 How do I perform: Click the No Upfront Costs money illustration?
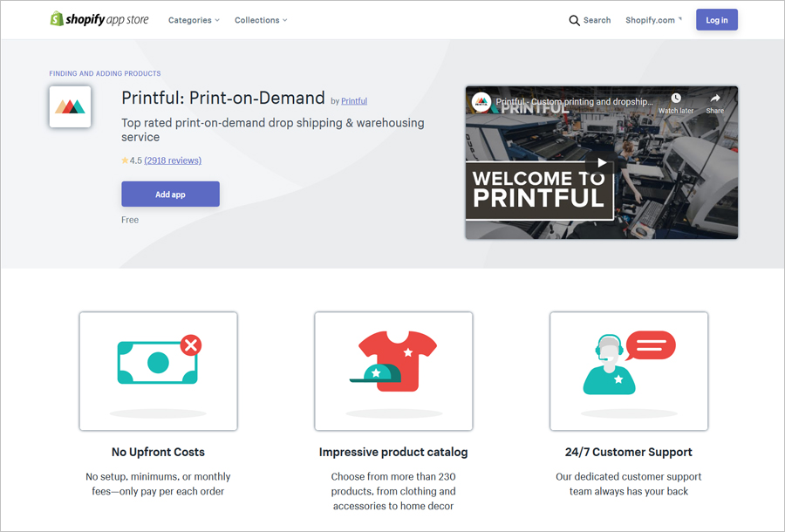pos(158,371)
